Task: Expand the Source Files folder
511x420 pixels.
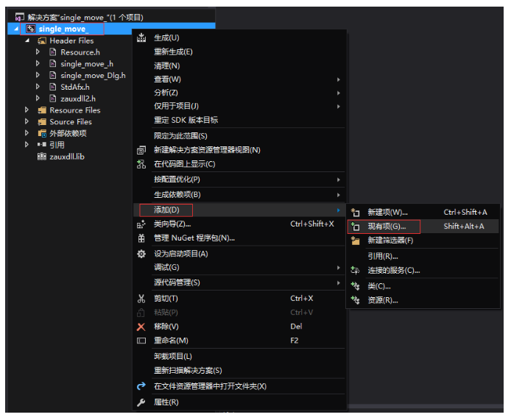Action: 27,121
